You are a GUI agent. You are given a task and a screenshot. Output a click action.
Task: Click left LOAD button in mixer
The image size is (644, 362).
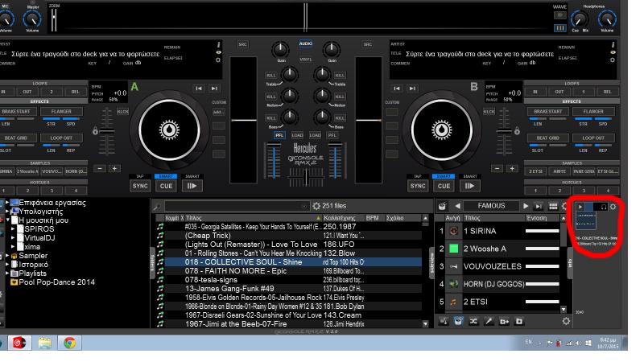[297, 135]
